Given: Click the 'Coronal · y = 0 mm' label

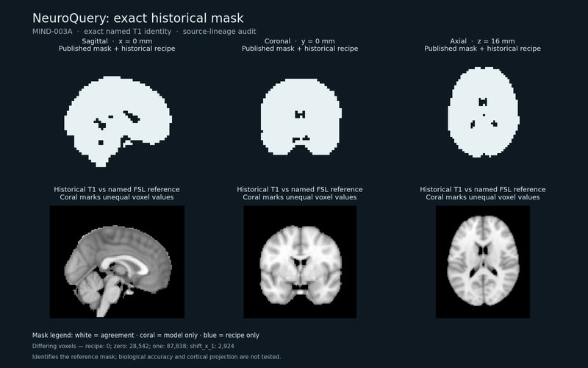Looking at the screenshot, I should coord(300,41).
